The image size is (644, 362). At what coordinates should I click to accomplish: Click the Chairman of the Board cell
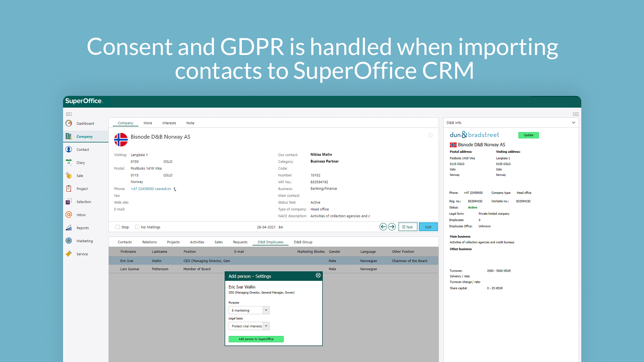410,261
